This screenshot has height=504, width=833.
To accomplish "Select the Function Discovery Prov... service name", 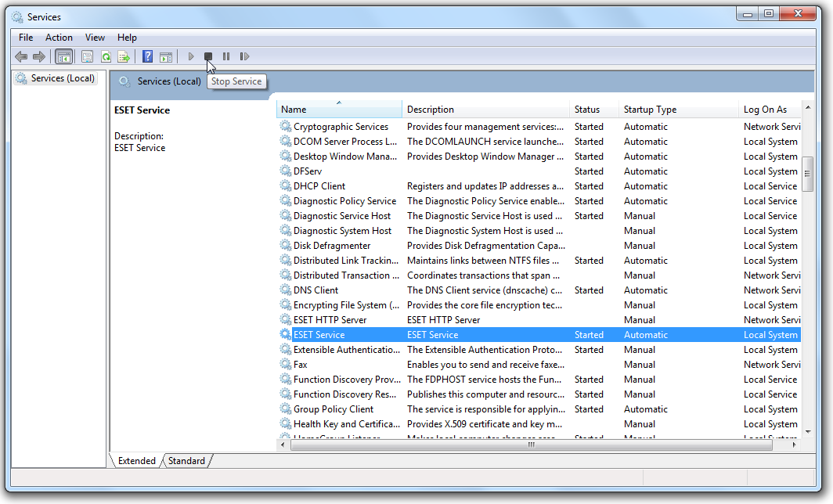I will [347, 380].
